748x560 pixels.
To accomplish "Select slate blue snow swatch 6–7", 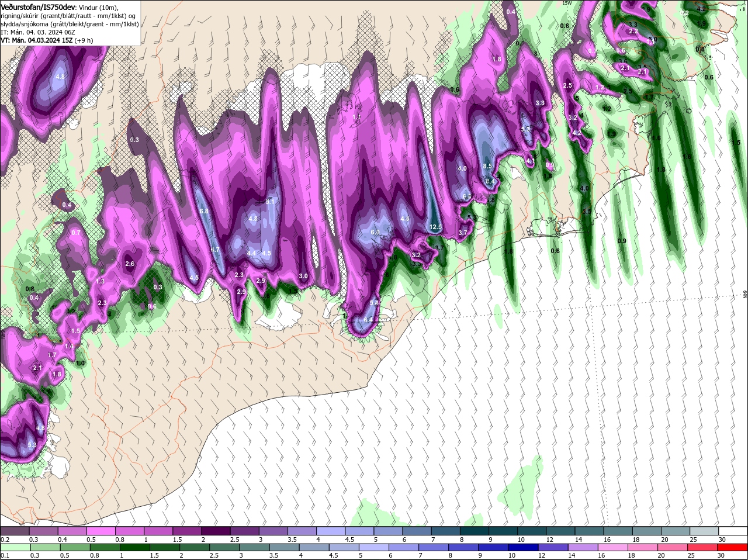I will 417,531.
